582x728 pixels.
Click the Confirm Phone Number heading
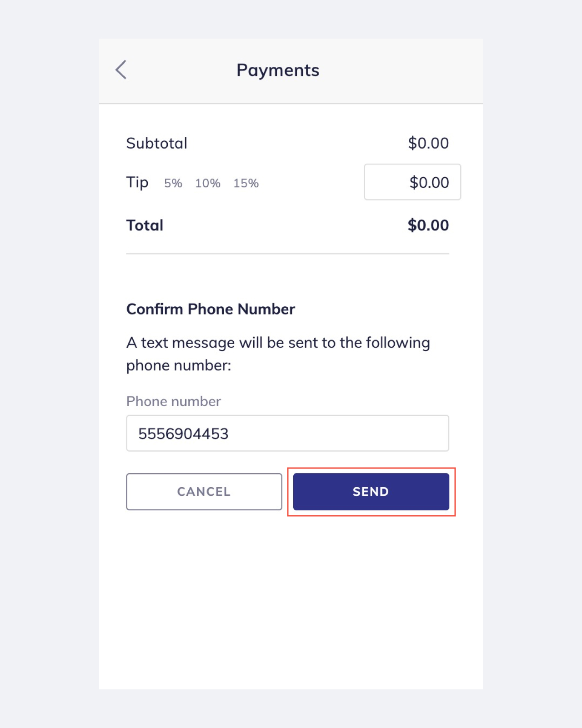(211, 309)
